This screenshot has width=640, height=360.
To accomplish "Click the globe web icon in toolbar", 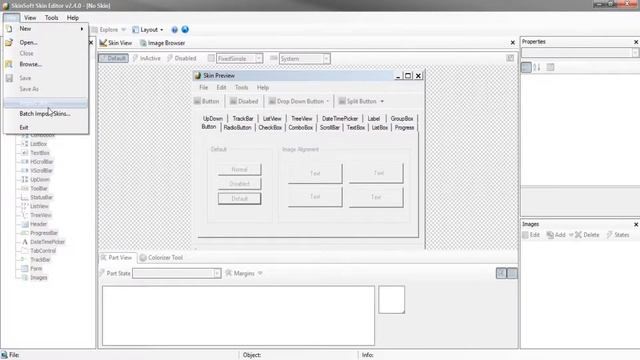I will (x=185, y=30).
